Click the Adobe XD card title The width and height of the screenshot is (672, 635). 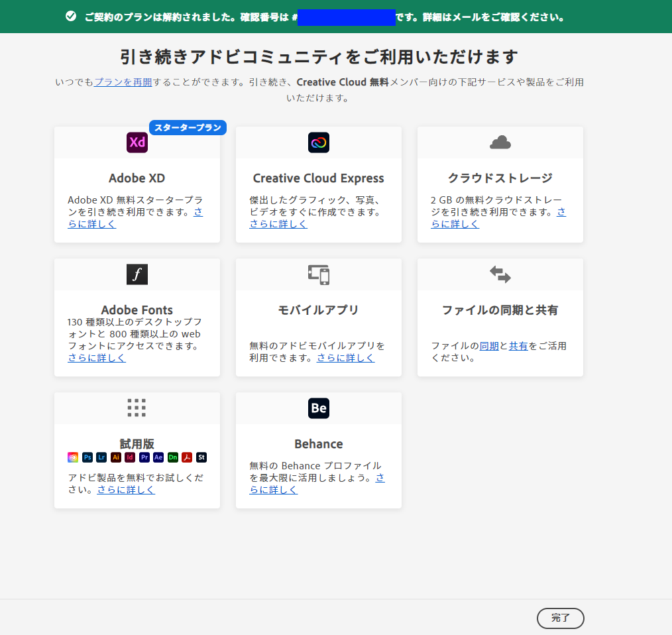click(137, 178)
